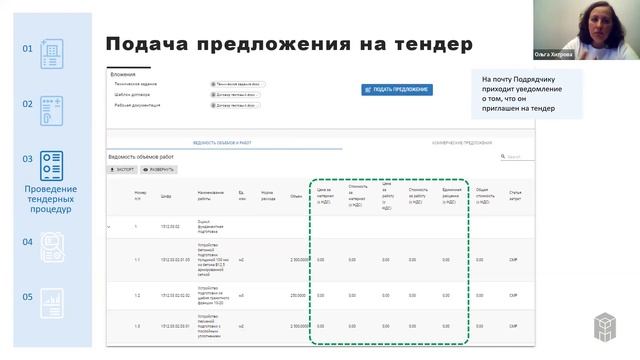Screen dimensions: 640x360
Task: Click the "Вложения" section label
Action: (x=123, y=75)
